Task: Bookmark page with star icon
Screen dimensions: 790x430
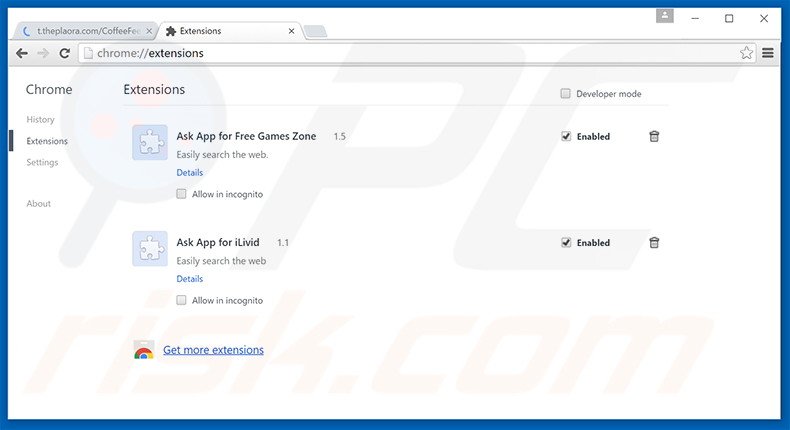Action: [746, 53]
